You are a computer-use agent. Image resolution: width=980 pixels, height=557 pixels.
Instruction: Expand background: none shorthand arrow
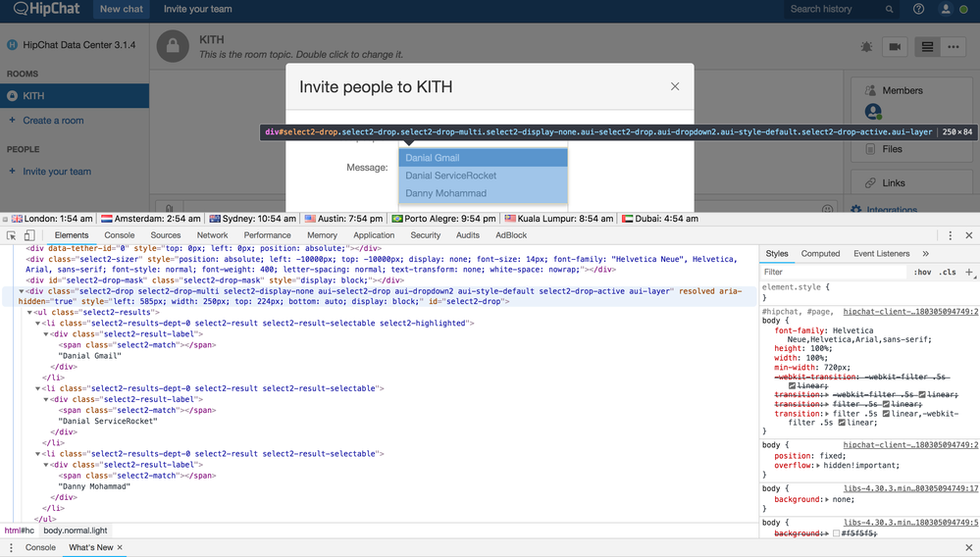829,499
